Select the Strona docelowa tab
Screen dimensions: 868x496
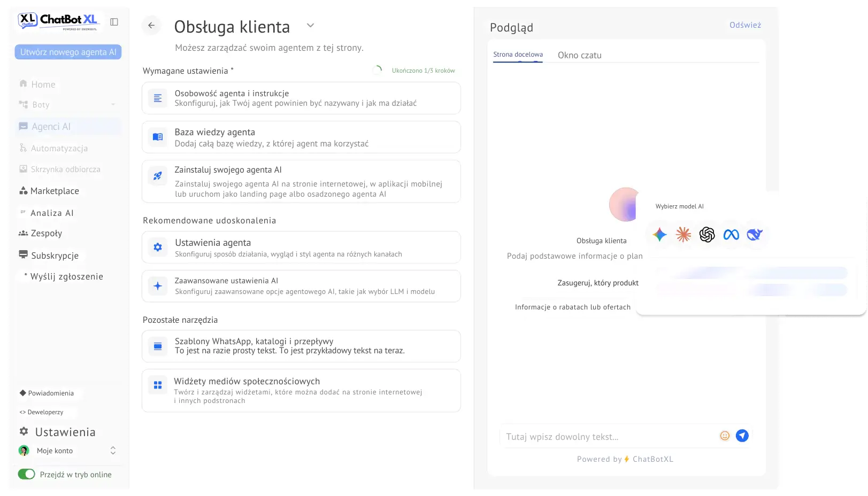[x=518, y=55]
